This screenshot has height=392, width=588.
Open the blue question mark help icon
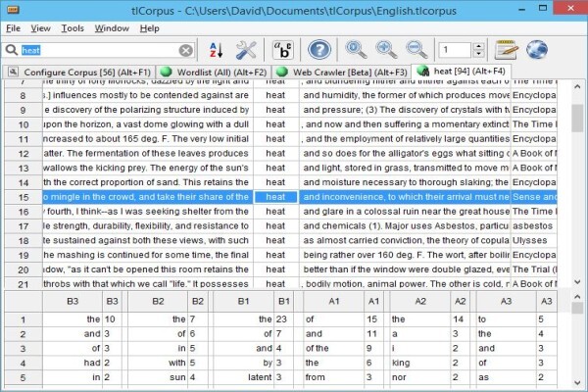[319, 50]
